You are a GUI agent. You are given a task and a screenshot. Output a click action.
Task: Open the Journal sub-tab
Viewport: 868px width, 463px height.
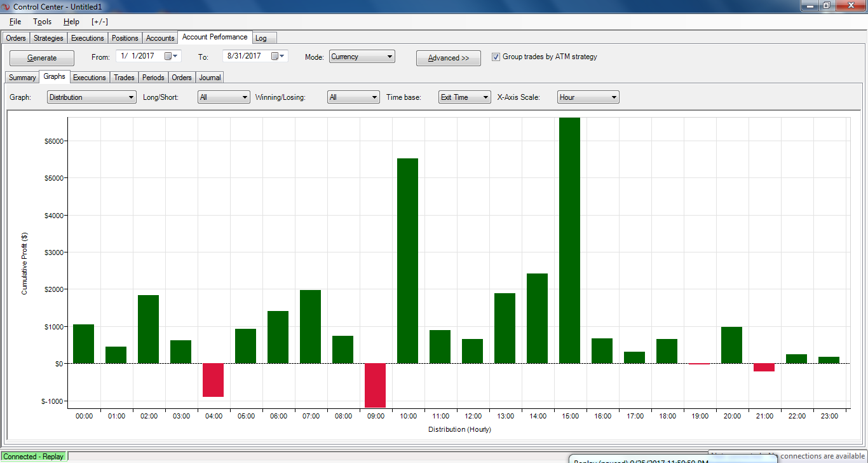(x=210, y=78)
